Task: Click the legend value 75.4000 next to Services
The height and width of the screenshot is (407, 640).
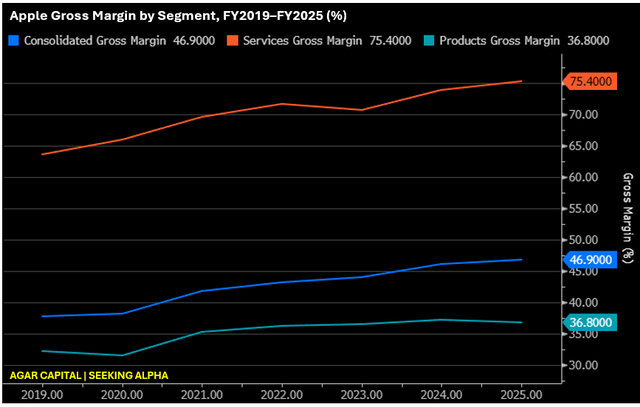Action: 390,40
